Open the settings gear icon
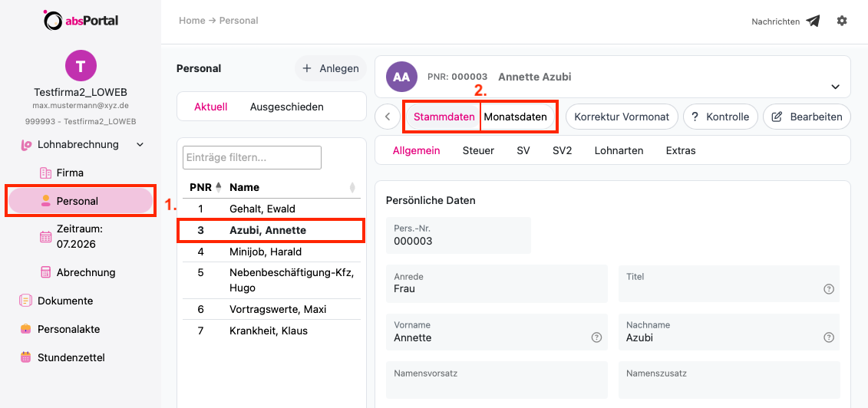The width and height of the screenshot is (868, 408). point(842,21)
